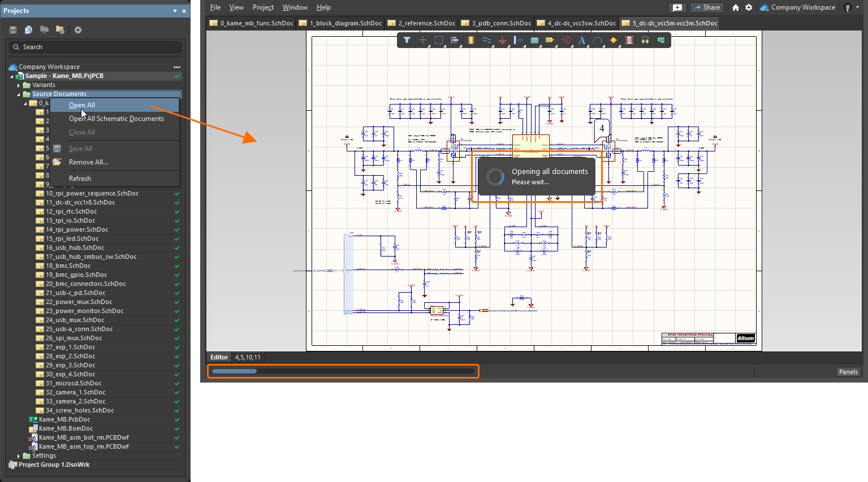868x482 pixels.
Task: Click the document opening progress bar
Action: 343,371
